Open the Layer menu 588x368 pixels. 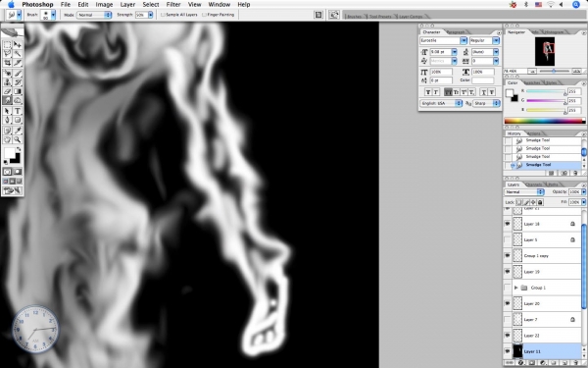127,5
